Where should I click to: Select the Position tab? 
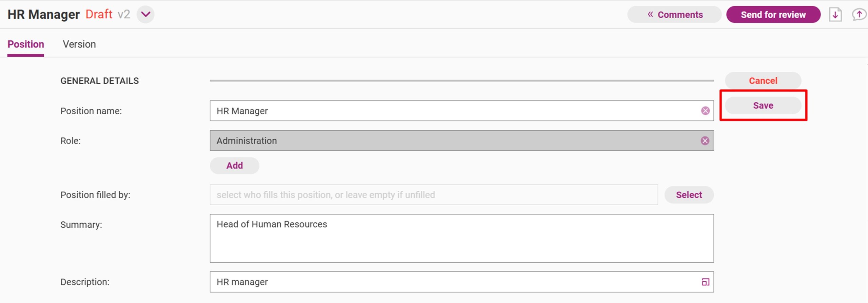26,44
